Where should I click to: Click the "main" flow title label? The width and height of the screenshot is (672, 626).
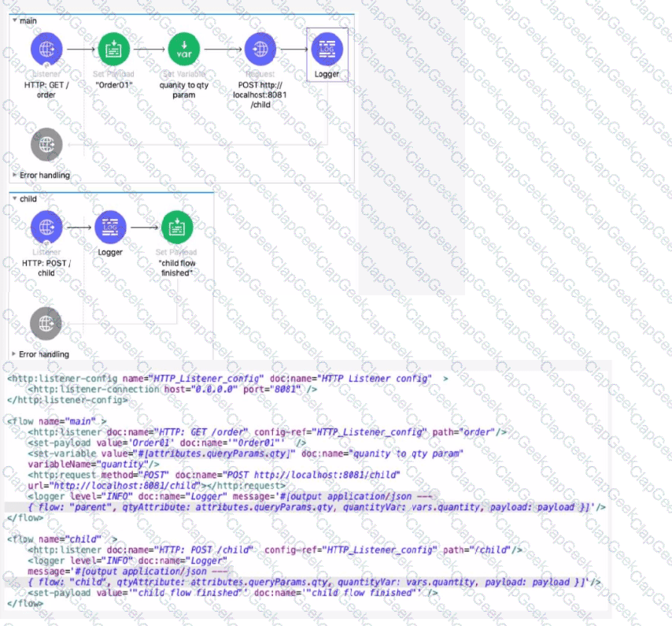tap(28, 20)
